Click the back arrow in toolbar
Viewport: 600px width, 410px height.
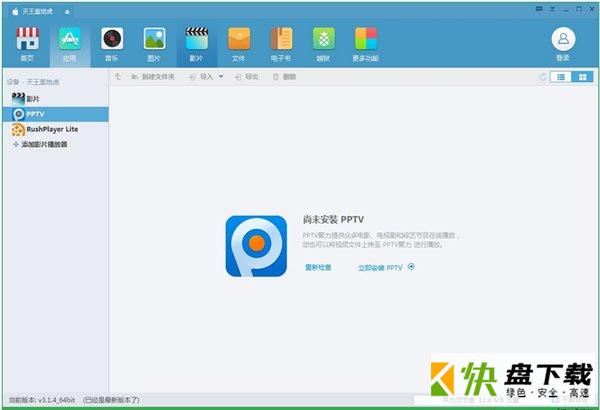[x=118, y=77]
